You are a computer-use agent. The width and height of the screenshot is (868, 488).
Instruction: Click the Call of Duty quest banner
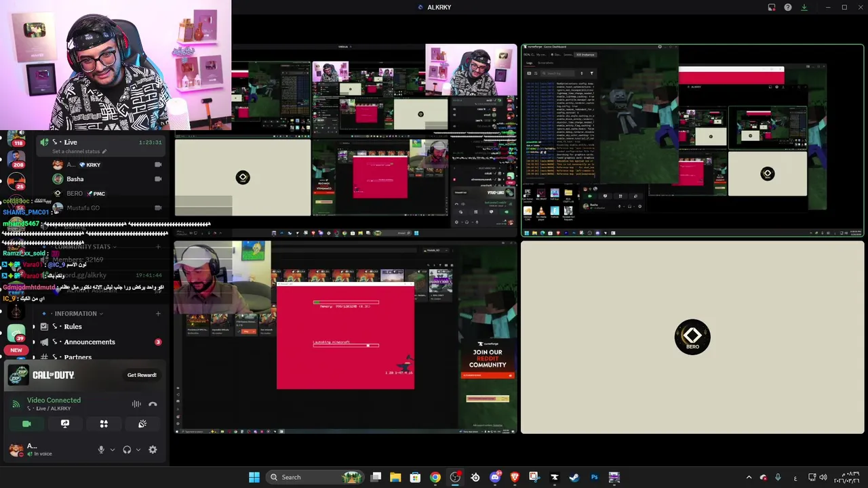tap(85, 375)
